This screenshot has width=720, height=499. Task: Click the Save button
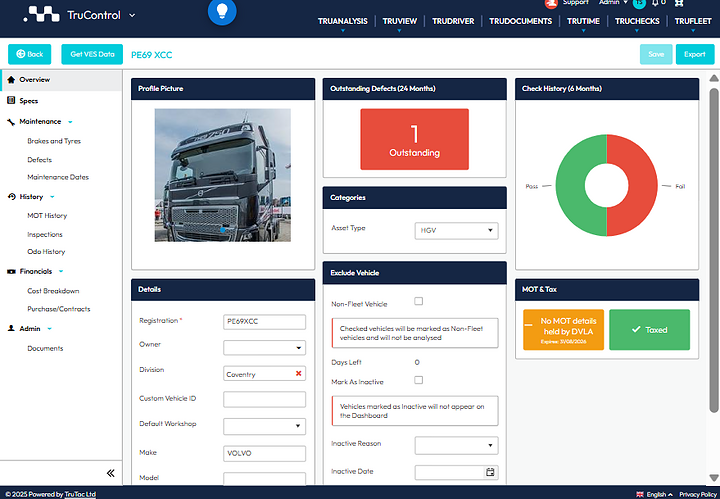(x=656, y=54)
